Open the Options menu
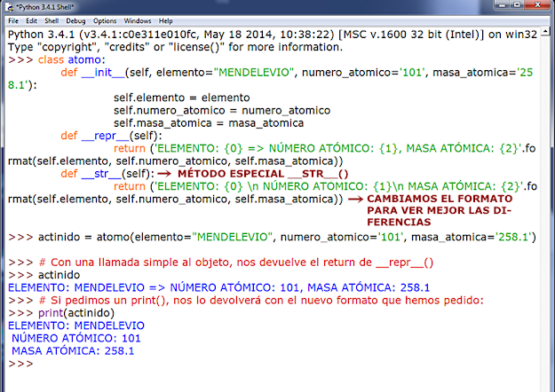 click(x=105, y=21)
